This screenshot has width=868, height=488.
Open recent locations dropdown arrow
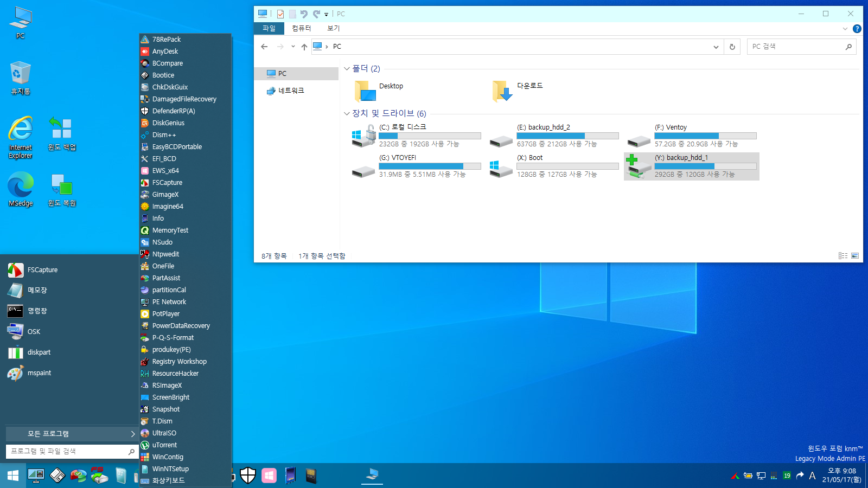[x=293, y=47]
